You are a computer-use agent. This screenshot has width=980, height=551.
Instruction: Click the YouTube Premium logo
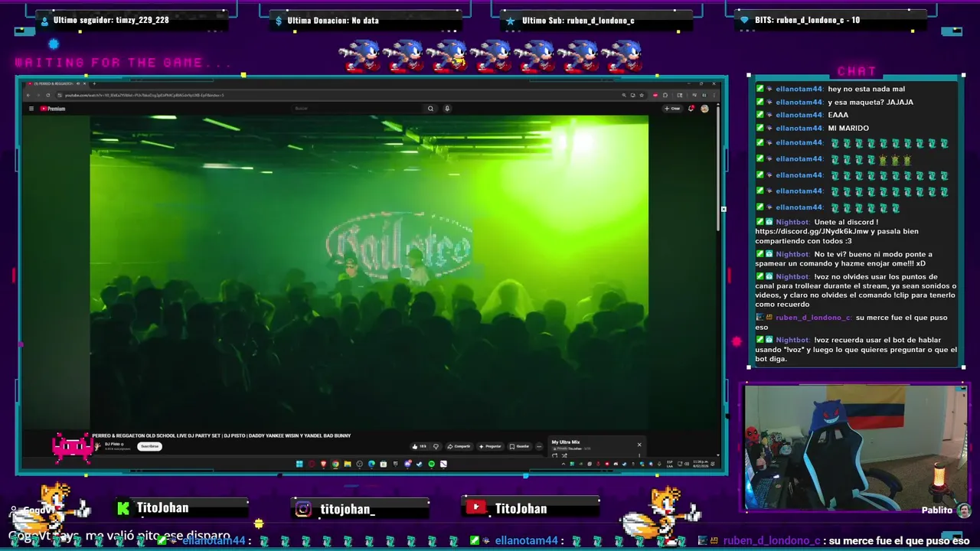[52, 109]
